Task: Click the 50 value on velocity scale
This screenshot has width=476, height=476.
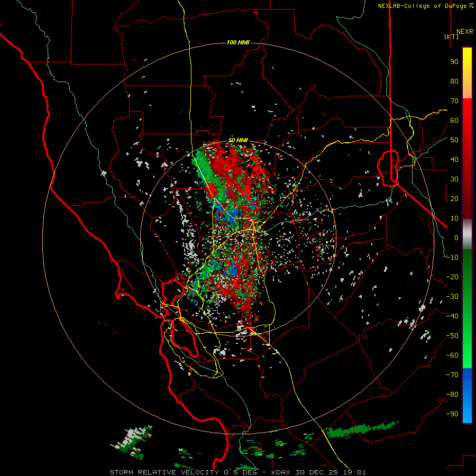Action: coord(454,140)
